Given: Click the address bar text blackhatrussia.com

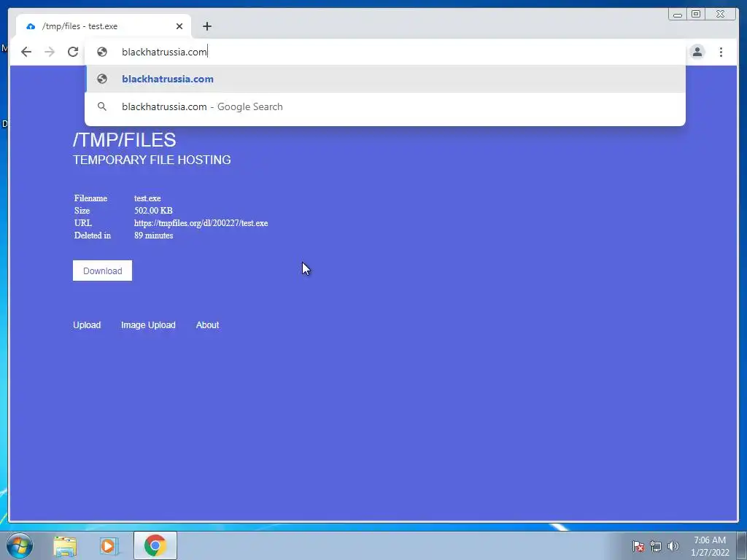Looking at the screenshot, I should pos(164,52).
